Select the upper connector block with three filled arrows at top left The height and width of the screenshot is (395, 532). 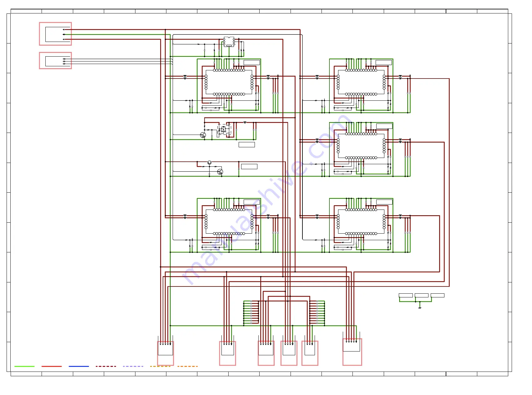55,34
